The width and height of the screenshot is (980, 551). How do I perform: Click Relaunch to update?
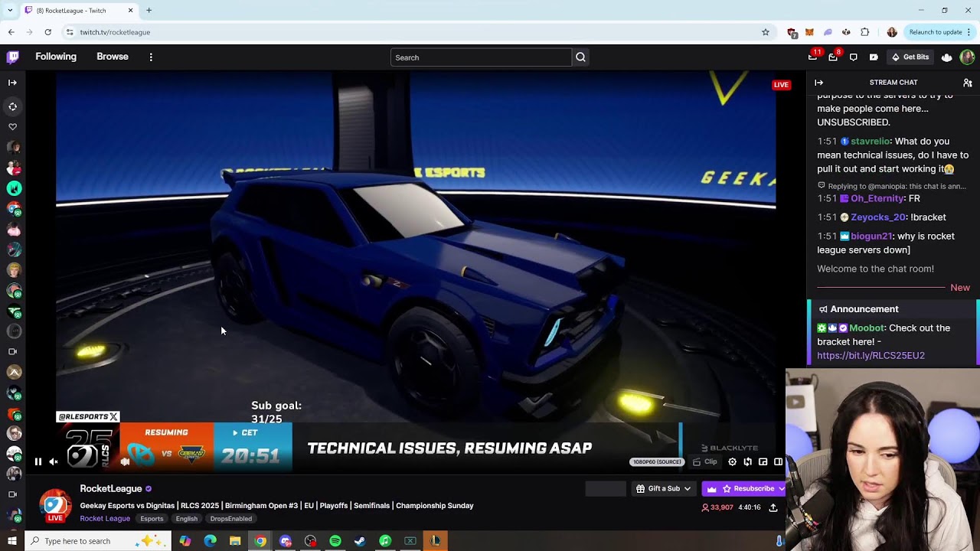tap(936, 32)
